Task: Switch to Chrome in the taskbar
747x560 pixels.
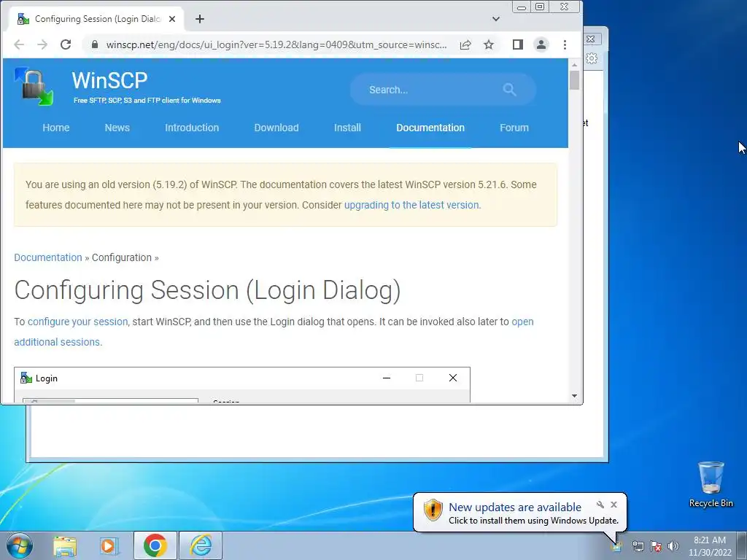Action: [155, 545]
